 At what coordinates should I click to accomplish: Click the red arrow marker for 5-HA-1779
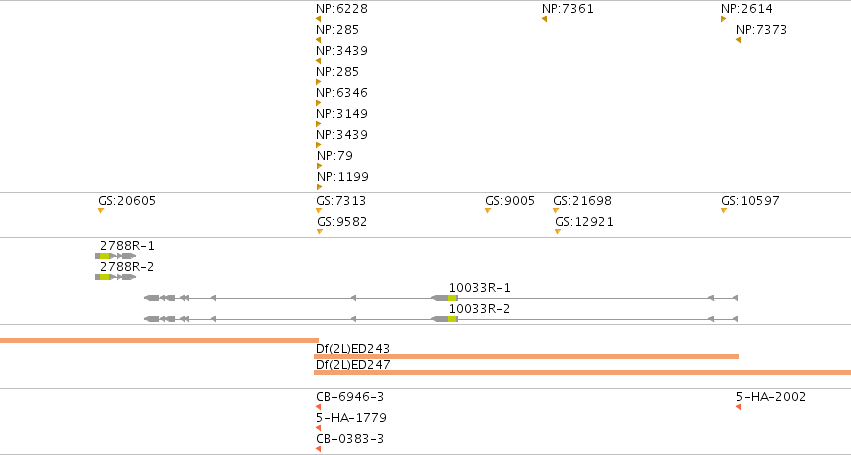(319, 428)
